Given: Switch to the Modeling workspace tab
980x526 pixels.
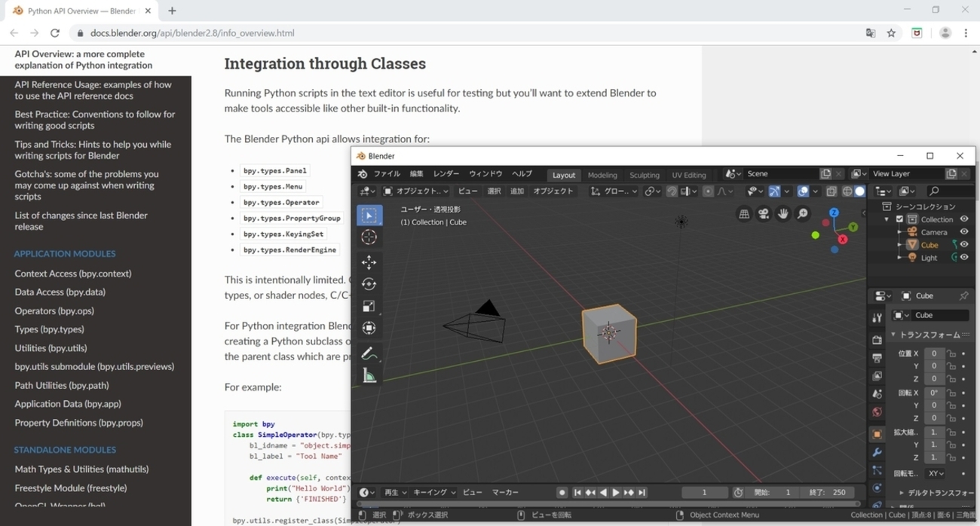Looking at the screenshot, I should 602,175.
